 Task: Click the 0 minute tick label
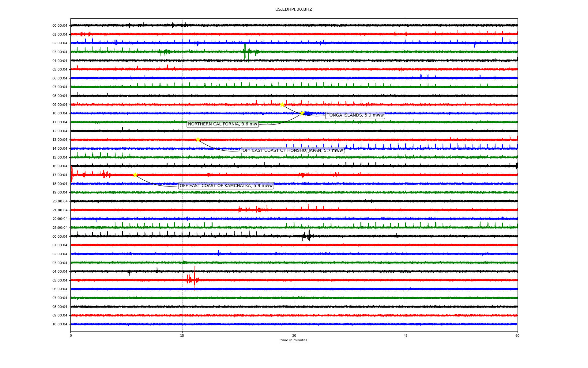tap(71, 335)
